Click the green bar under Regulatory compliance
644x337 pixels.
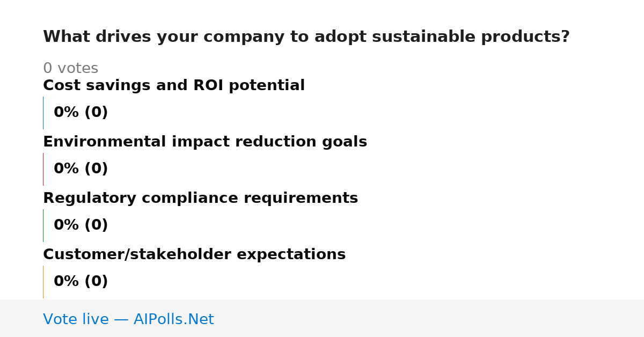pos(43,225)
